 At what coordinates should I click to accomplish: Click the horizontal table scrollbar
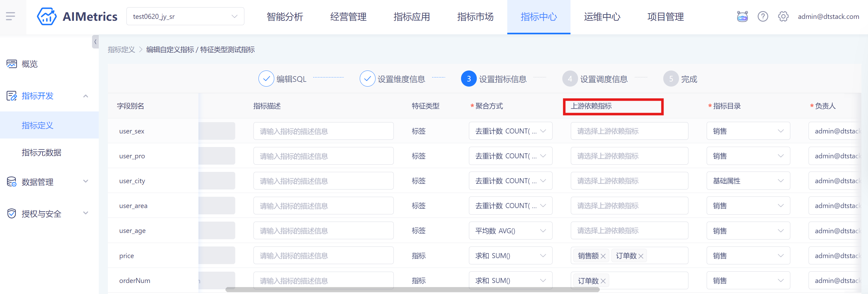[x=412, y=290]
